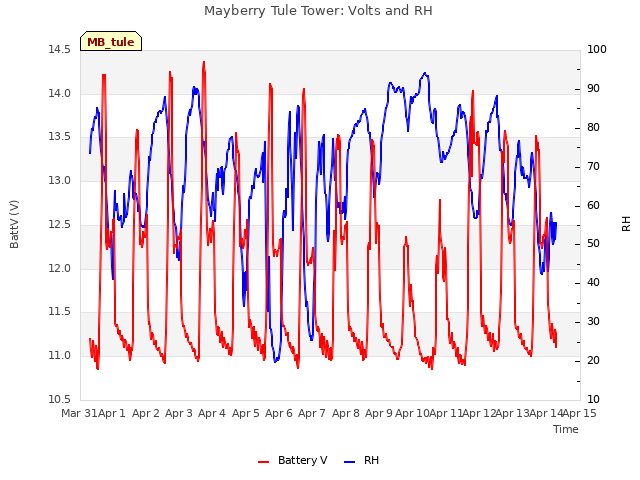Select the chart title 'Mayberry Tule Tower: Volts and RH'

coord(318,11)
